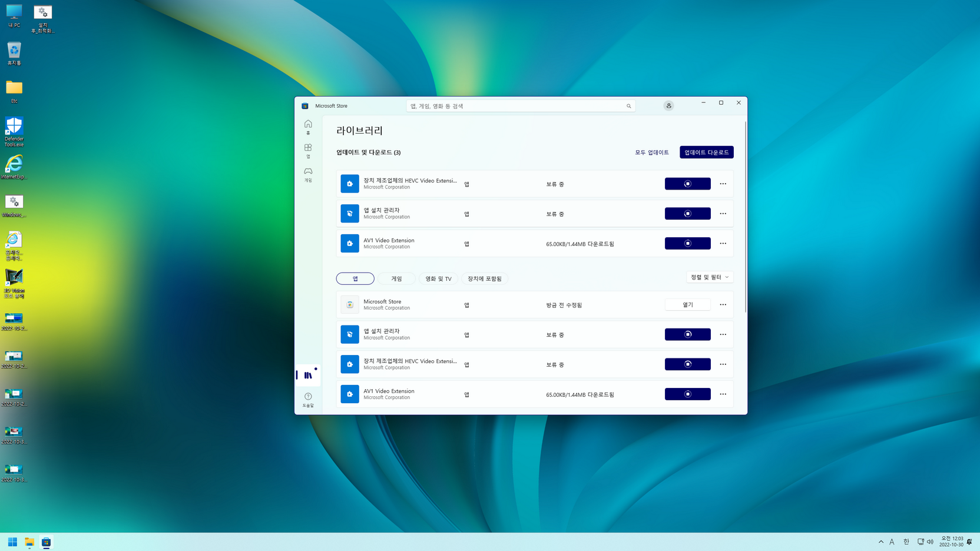Select the 앱 filter tab
This screenshot has width=980, height=551.
point(355,278)
